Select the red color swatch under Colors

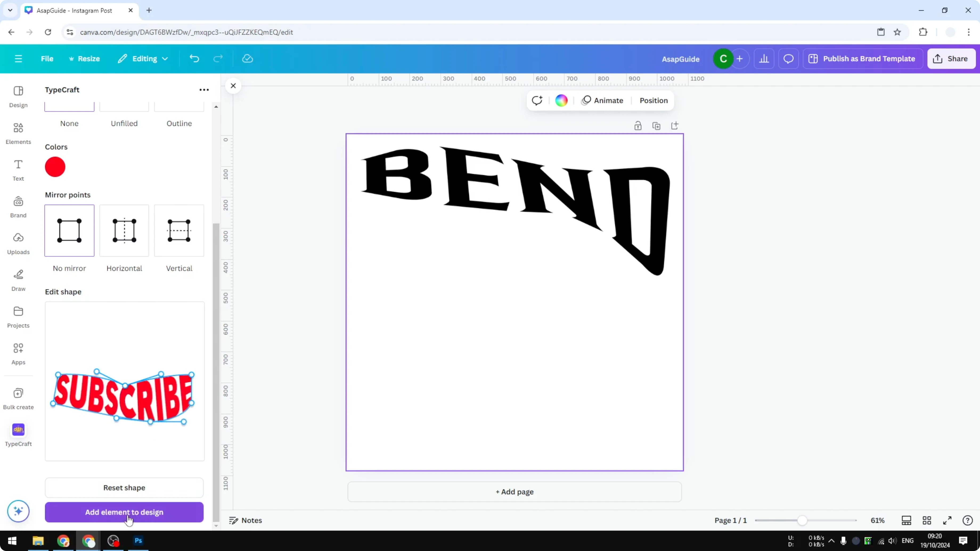point(55,167)
